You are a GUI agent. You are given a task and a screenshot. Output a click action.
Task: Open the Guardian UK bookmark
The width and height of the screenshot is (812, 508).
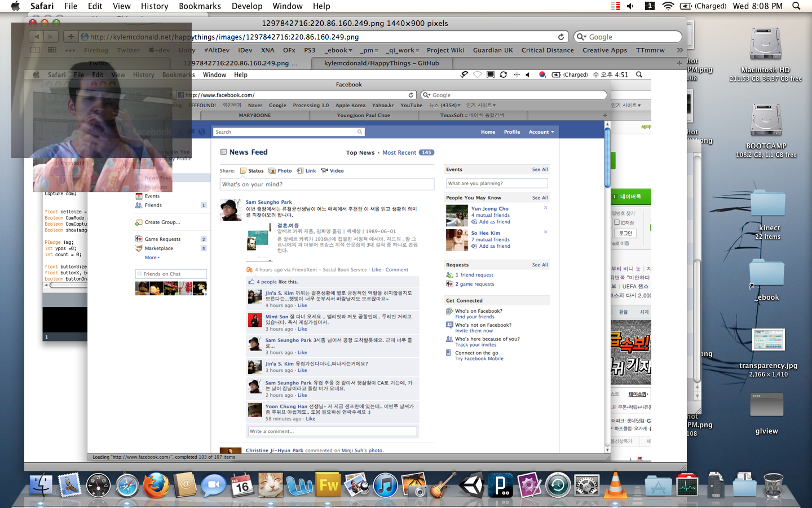(493, 50)
